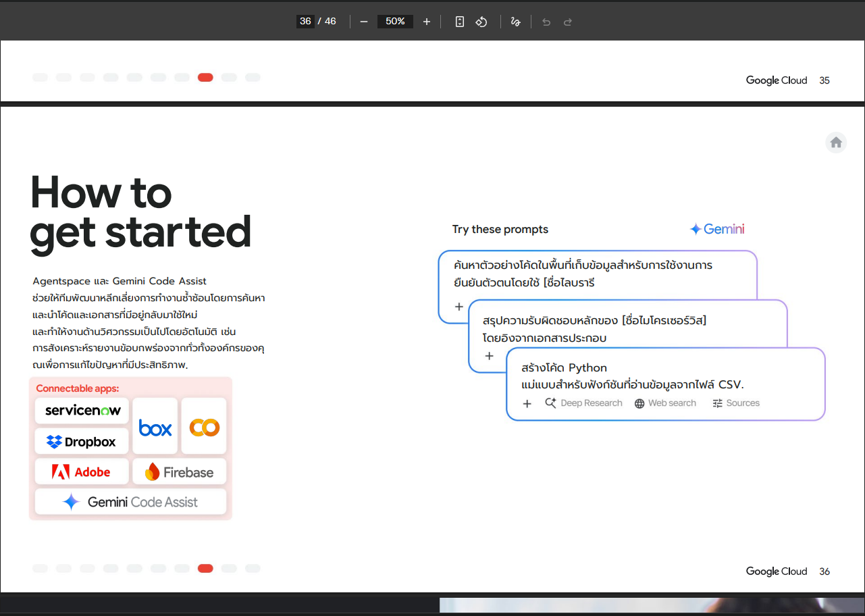
Task: Click the 50% zoom level field
Action: click(395, 22)
